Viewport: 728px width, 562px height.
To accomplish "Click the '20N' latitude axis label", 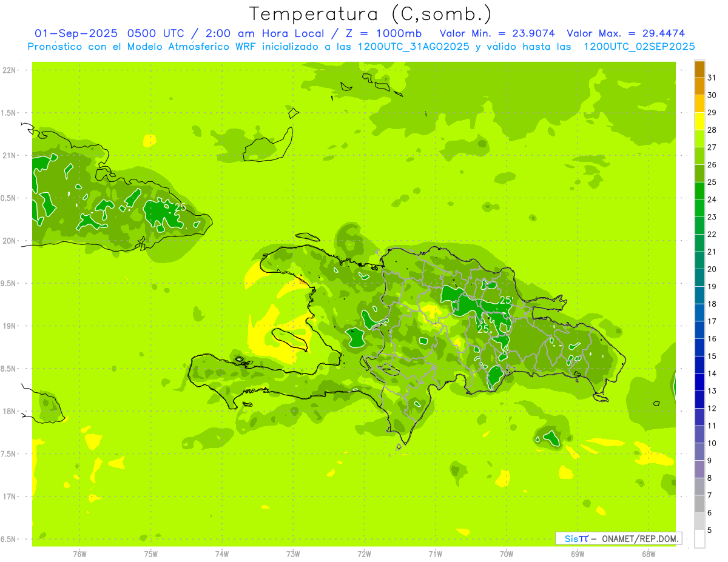I will click(x=9, y=241).
